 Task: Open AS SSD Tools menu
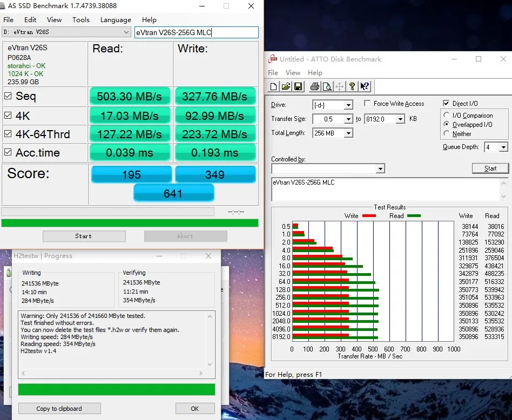(80, 20)
